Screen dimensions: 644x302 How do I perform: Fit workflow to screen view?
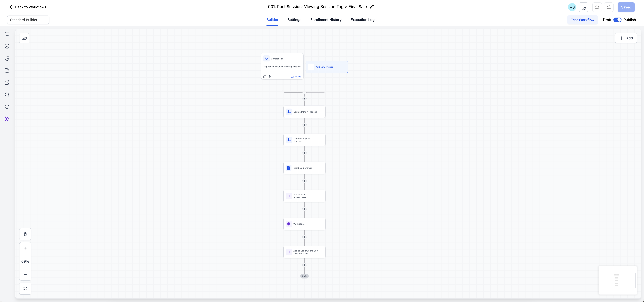25,288
